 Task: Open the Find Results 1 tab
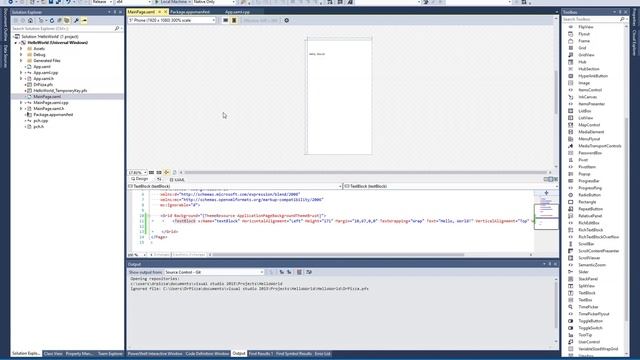point(261,353)
